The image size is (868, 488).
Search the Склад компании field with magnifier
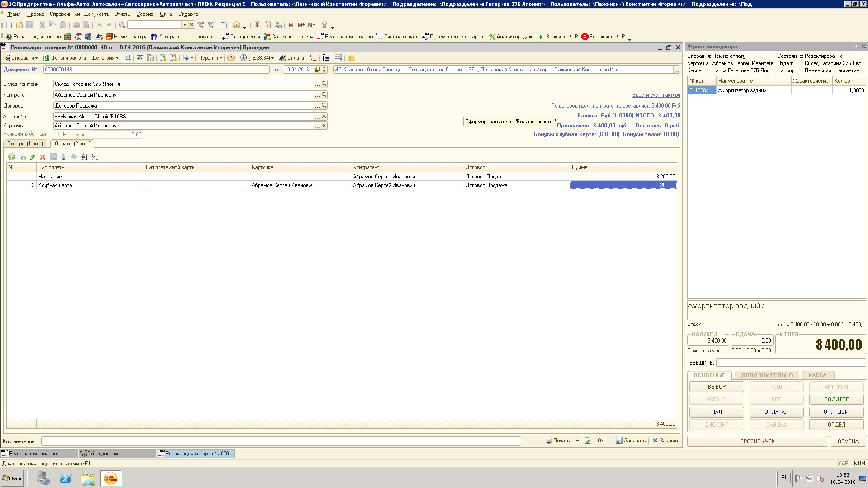point(324,84)
